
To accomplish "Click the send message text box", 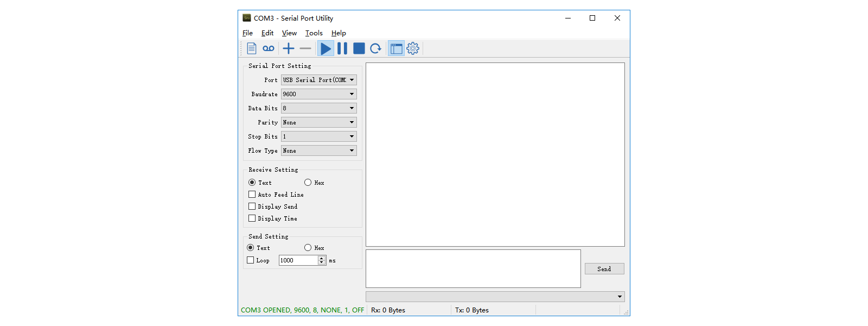I will (473, 268).
